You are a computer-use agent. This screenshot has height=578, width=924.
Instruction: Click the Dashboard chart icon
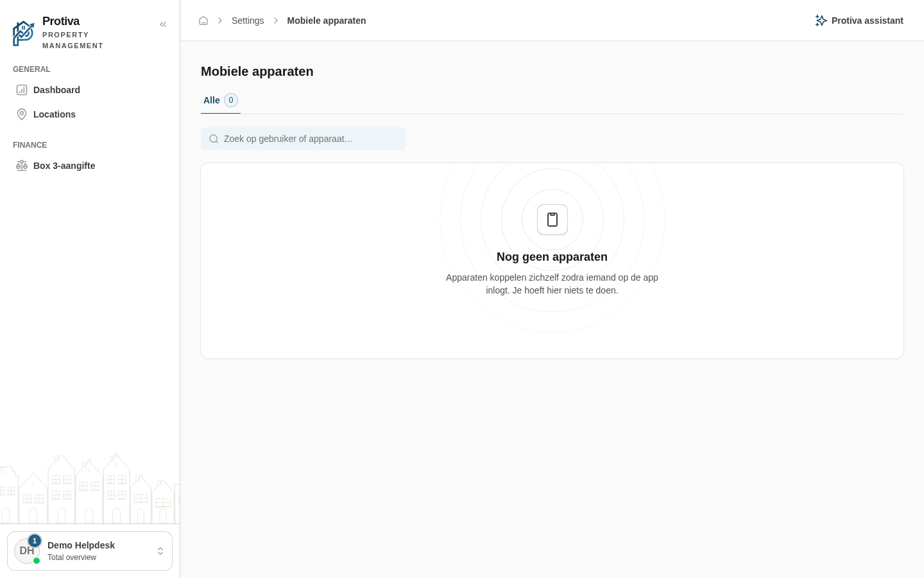[22, 90]
